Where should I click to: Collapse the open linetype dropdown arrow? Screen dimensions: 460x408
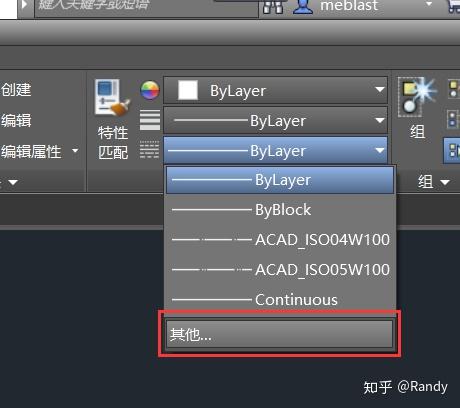pyautogui.click(x=379, y=151)
